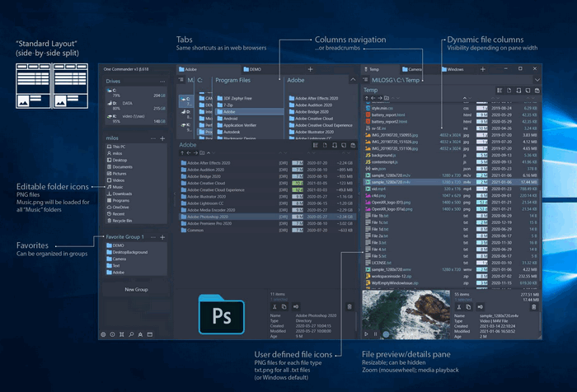This screenshot has width=577, height=392.
Task: Click the New Group button
Action: [x=136, y=289]
